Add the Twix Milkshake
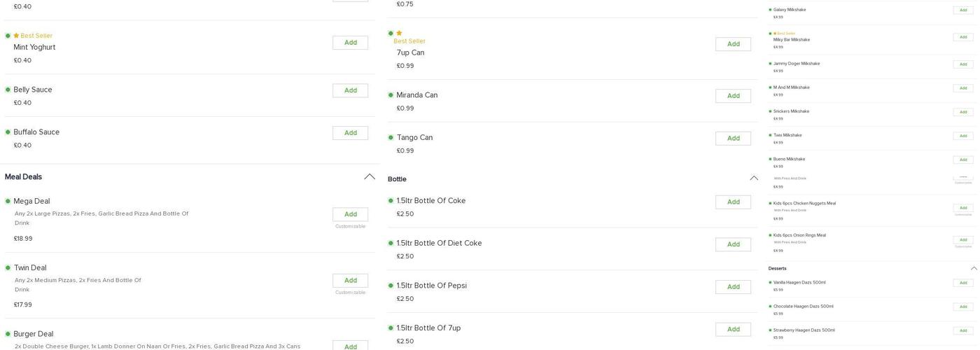This screenshot has height=350, width=980. (962, 136)
